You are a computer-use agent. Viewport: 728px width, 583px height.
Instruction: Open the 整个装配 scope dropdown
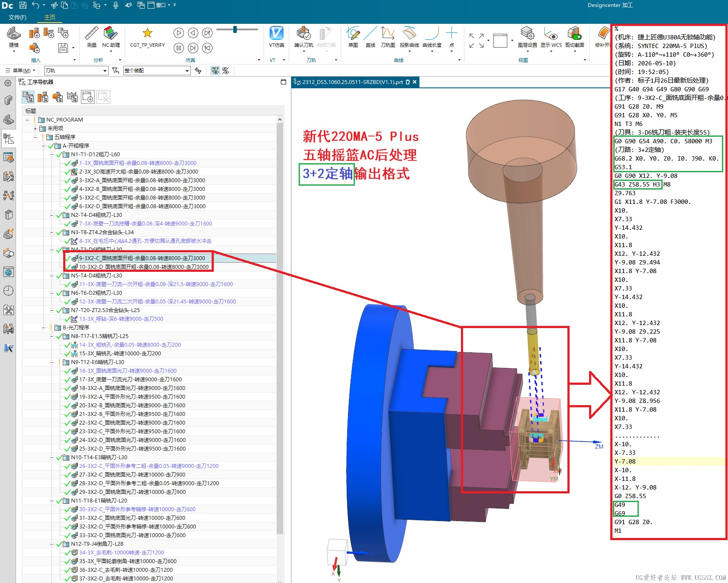[157, 71]
